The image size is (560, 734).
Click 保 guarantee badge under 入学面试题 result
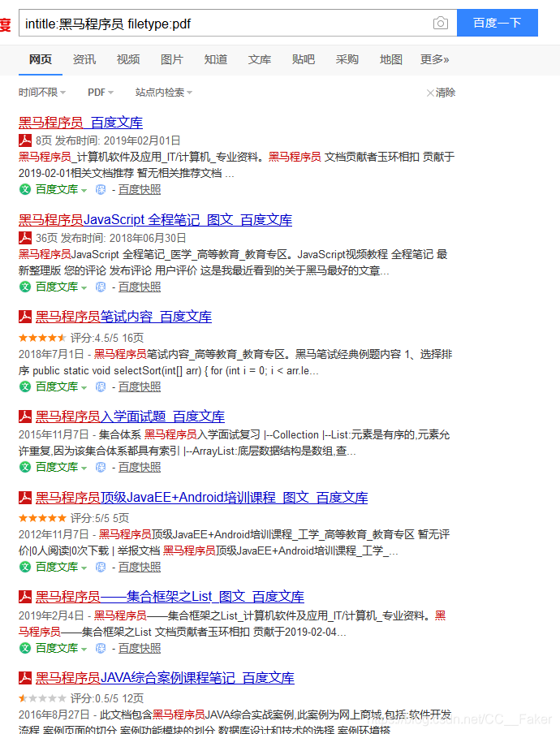[x=101, y=467]
